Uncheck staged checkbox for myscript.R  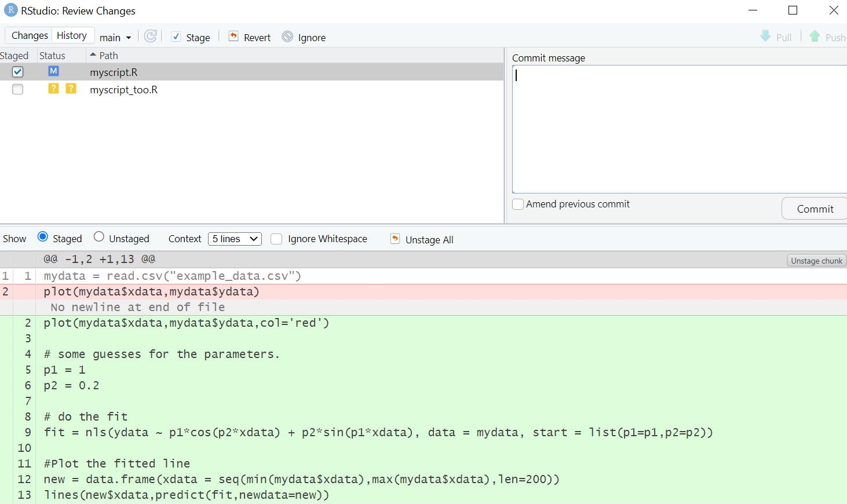[x=17, y=72]
